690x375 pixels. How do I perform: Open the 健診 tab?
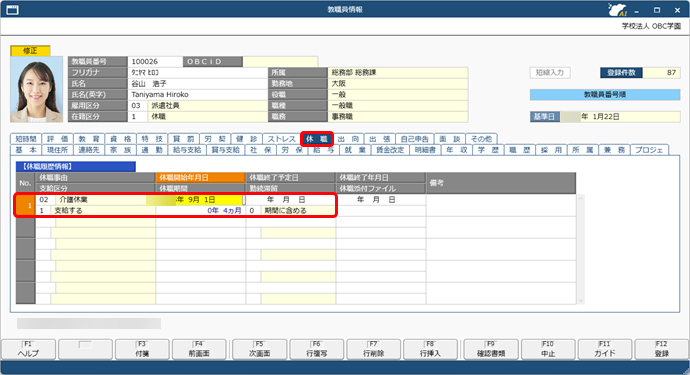click(246, 139)
